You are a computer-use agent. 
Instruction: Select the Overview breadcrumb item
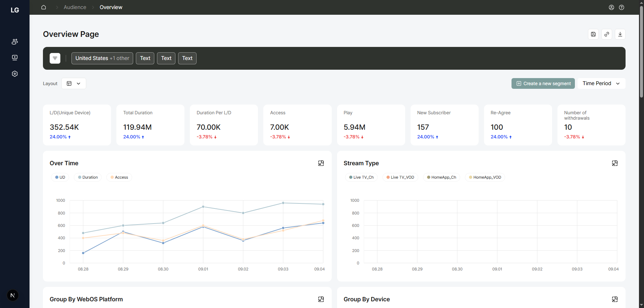point(111,7)
